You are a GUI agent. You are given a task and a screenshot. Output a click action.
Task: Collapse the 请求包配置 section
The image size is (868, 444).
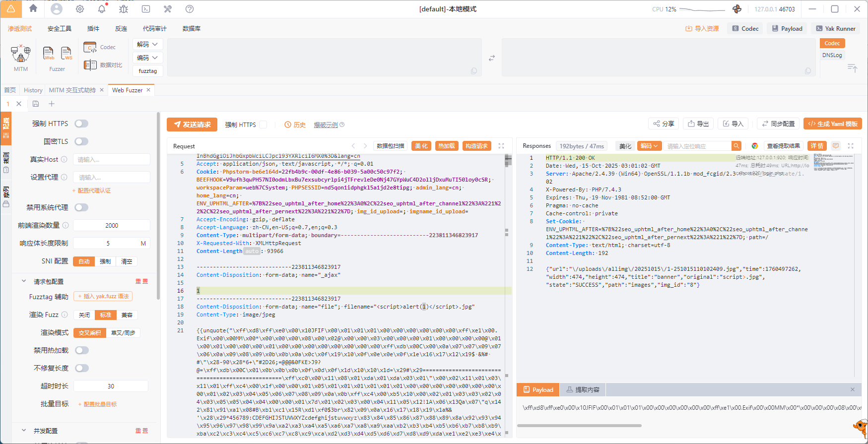point(23,281)
